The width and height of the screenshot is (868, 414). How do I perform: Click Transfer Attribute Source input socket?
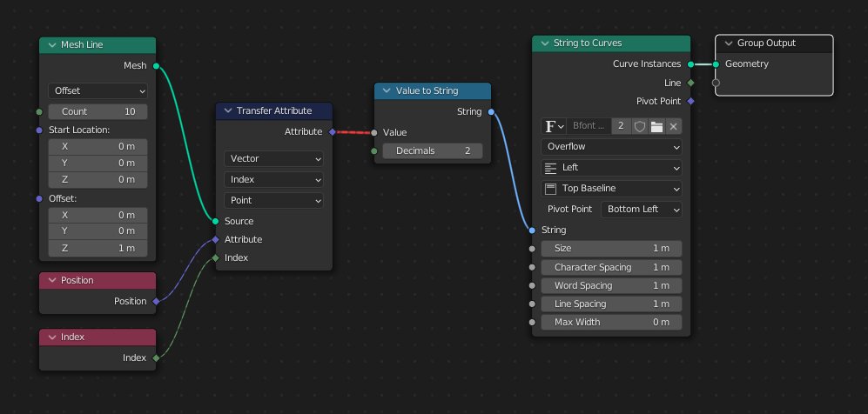tap(215, 221)
